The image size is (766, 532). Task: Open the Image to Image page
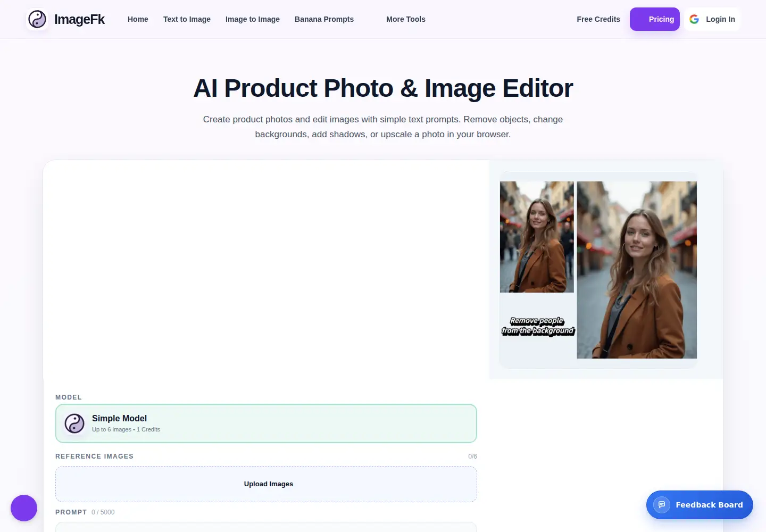coord(253,19)
